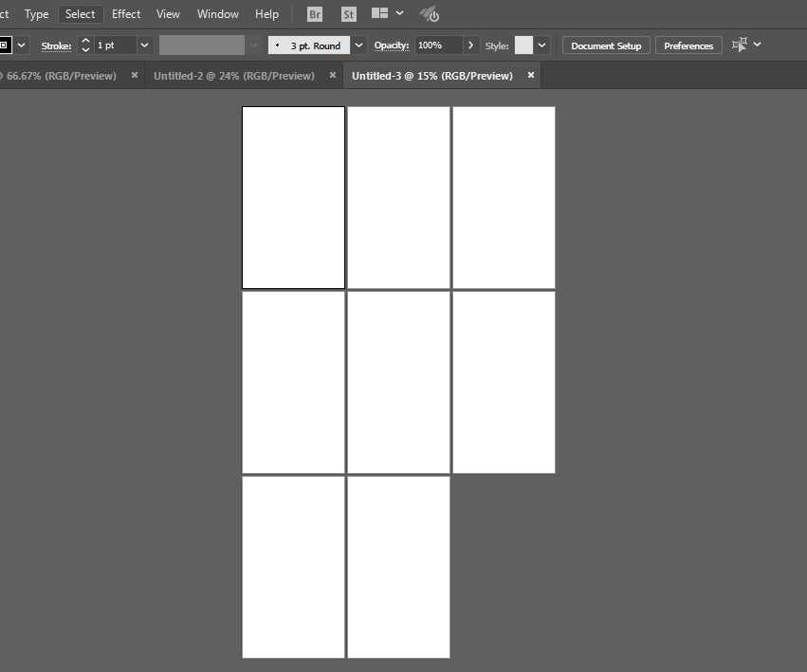
Task: Click the Opacity value field
Action: click(x=437, y=45)
